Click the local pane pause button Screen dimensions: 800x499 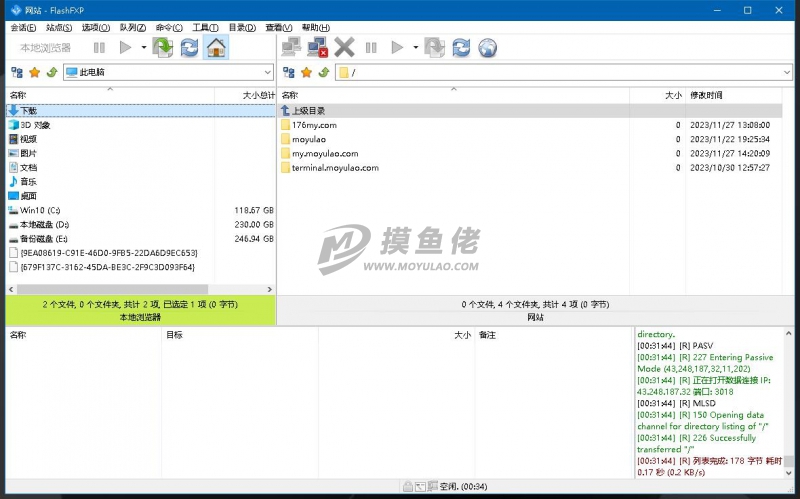tap(99, 48)
